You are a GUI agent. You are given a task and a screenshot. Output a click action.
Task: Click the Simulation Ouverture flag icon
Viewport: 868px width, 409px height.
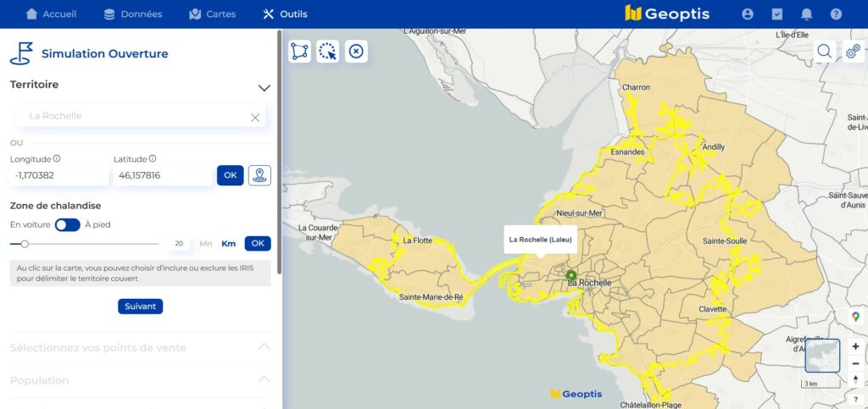(21, 53)
